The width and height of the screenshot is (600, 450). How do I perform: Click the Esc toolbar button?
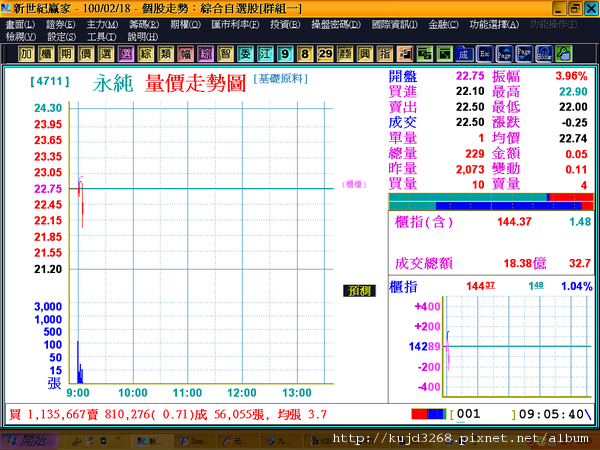click(x=484, y=54)
